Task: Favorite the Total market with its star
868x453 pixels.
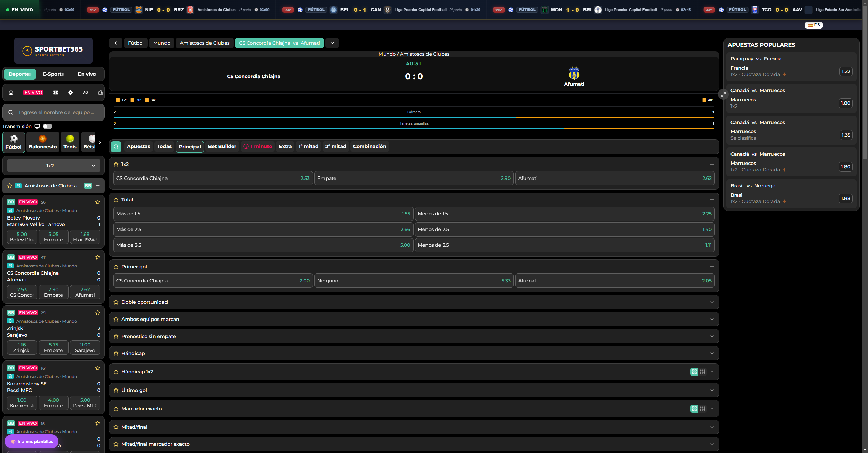Action: pyautogui.click(x=116, y=200)
